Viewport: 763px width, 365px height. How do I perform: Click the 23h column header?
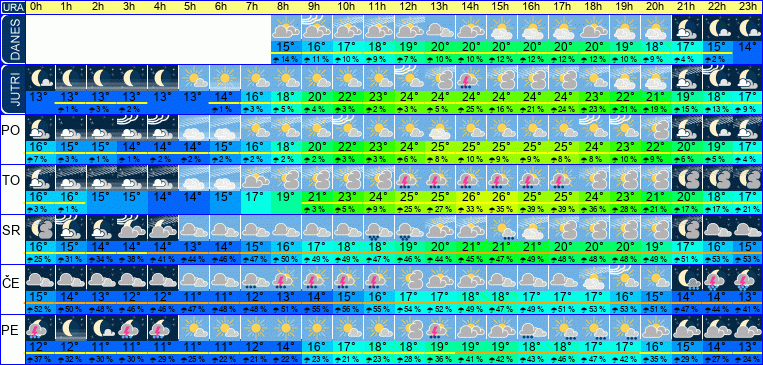coord(747,7)
